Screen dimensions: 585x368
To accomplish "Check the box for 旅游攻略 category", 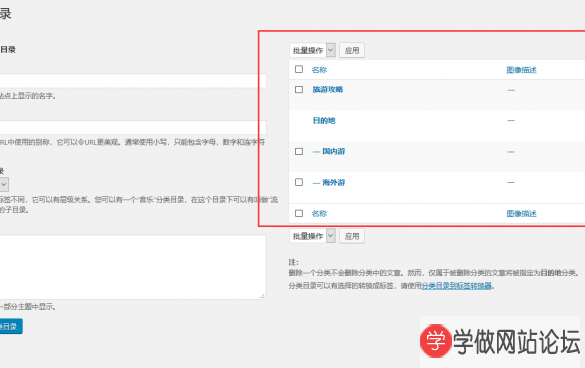I will click(x=299, y=90).
